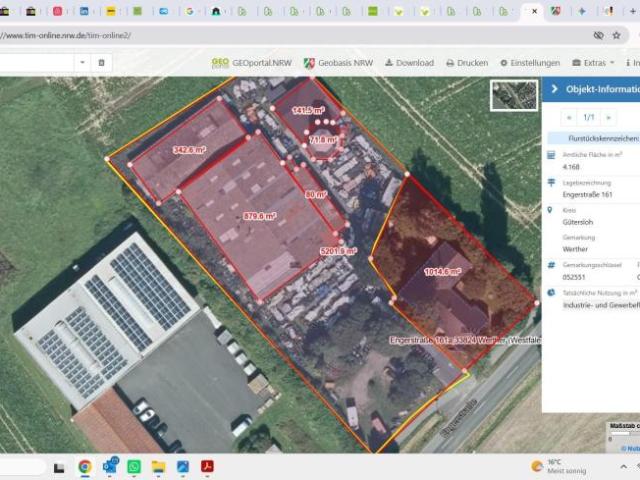Focus the map search input field

pyautogui.click(x=36, y=62)
